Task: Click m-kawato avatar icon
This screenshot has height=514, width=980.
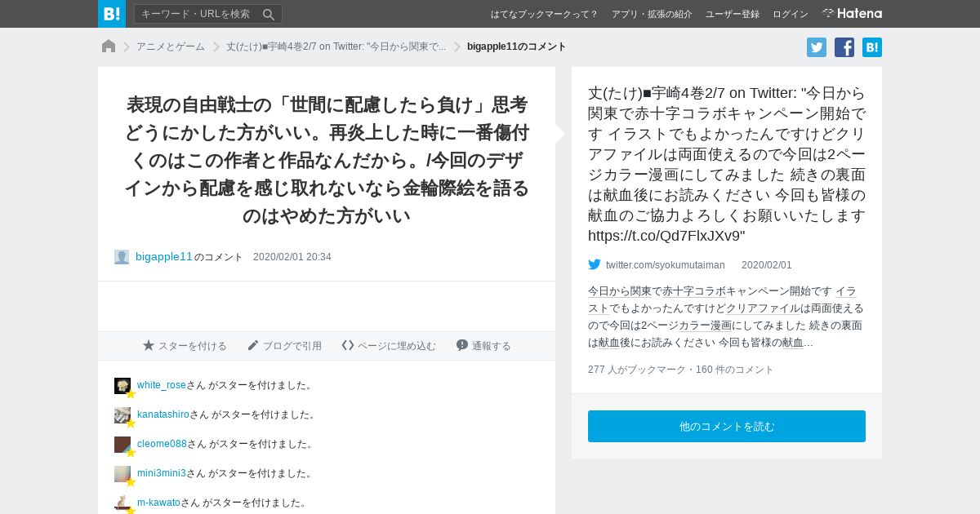Action: click(x=122, y=503)
